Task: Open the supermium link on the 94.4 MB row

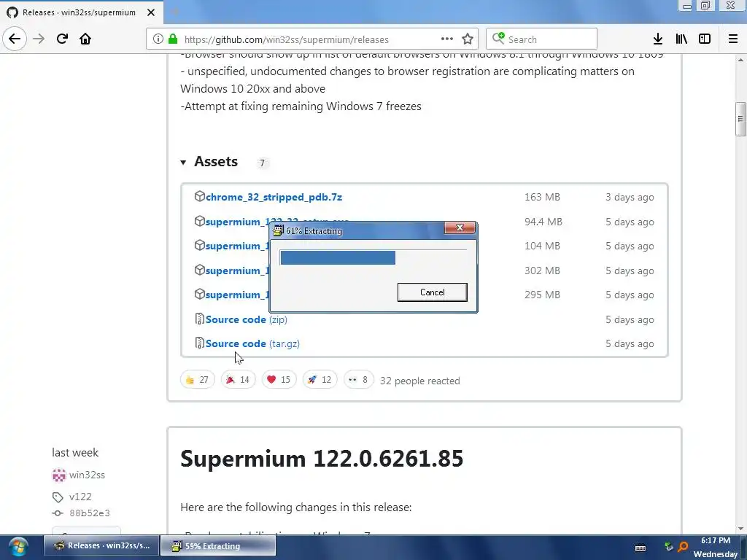Action: tap(236, 222)
